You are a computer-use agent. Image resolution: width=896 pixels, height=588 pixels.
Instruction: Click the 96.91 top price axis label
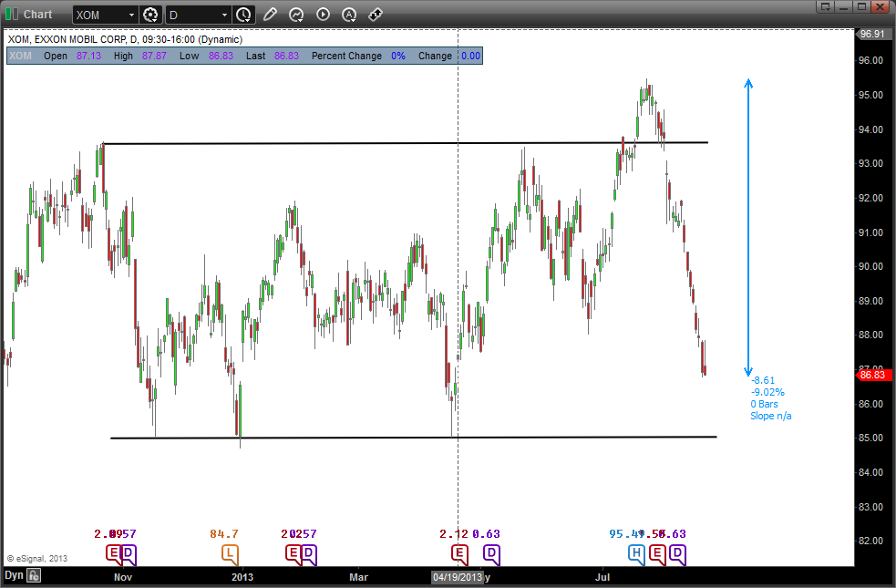[x=872, y=34]
